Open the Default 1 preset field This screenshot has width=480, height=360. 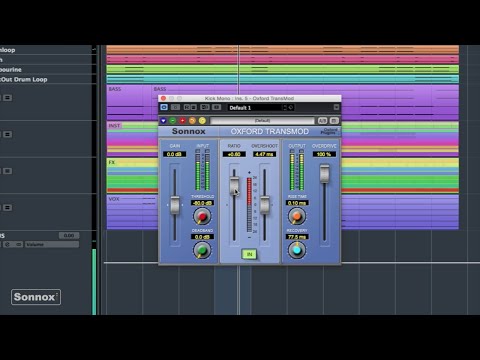coord(255,108)
